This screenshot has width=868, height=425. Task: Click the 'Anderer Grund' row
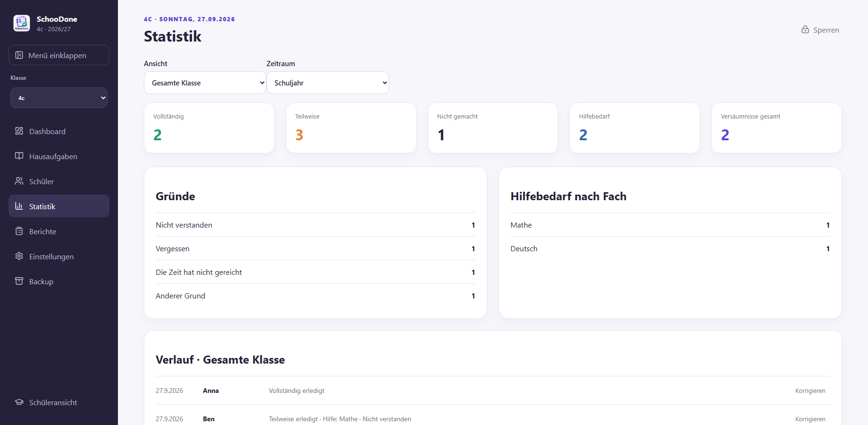pyautogui.click(x=316, y=296)
